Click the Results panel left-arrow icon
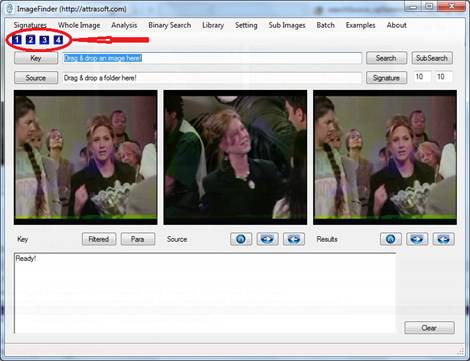Screen dimensions: 470x361 pos(444,239)
